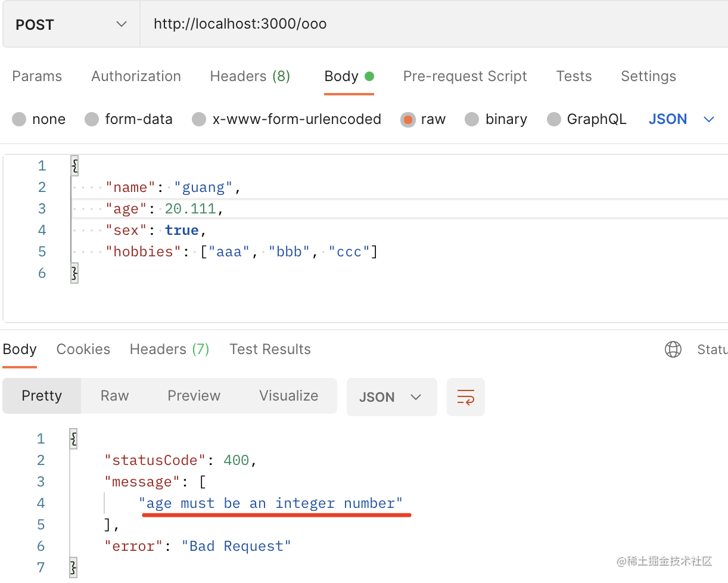Switch response view to Raw
Screen dimensions: 728x583
(x=114, y=396)
